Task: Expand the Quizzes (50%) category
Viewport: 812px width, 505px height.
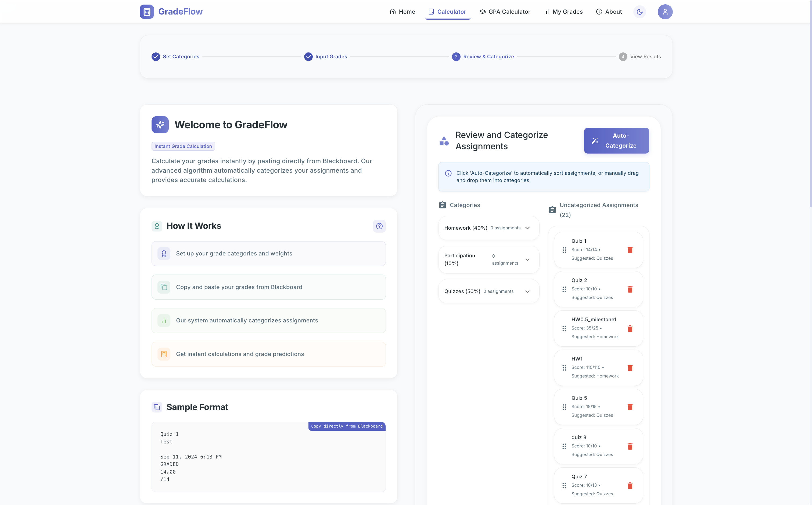Action: 527,291
